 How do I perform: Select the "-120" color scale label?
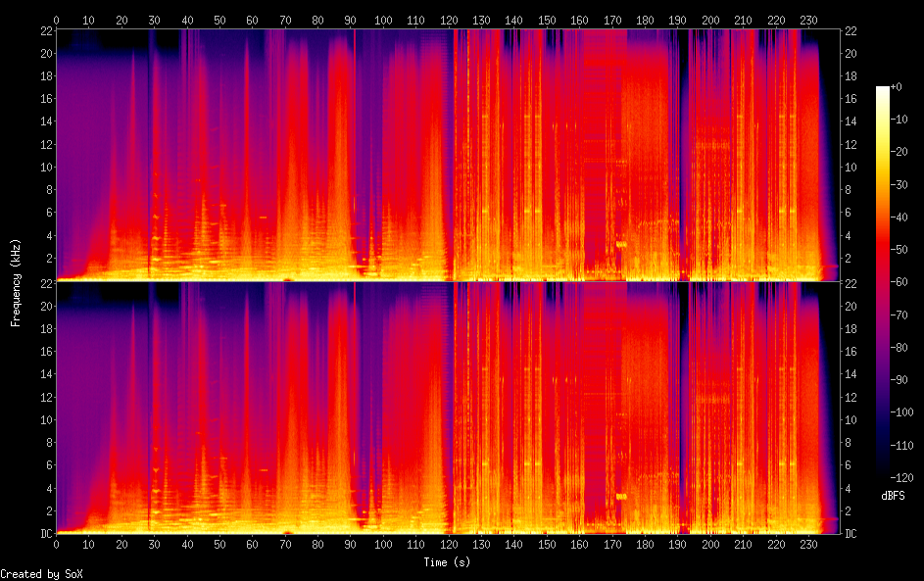[x=902, y=478]
